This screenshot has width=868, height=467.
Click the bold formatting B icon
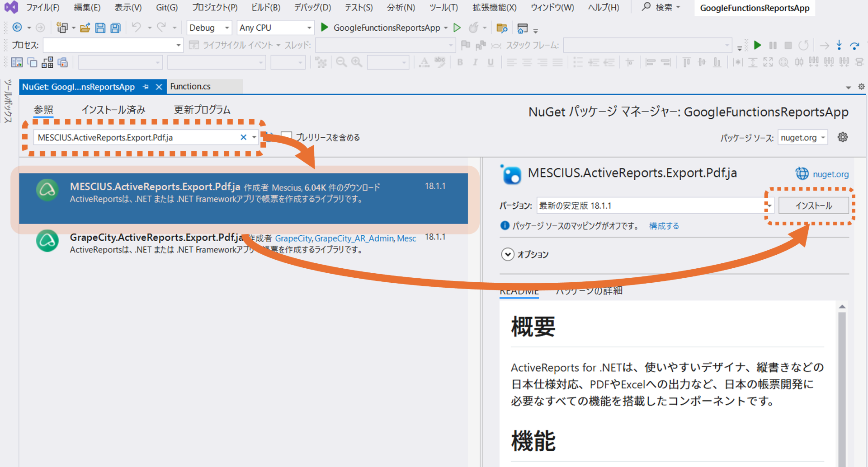(460, 62)
